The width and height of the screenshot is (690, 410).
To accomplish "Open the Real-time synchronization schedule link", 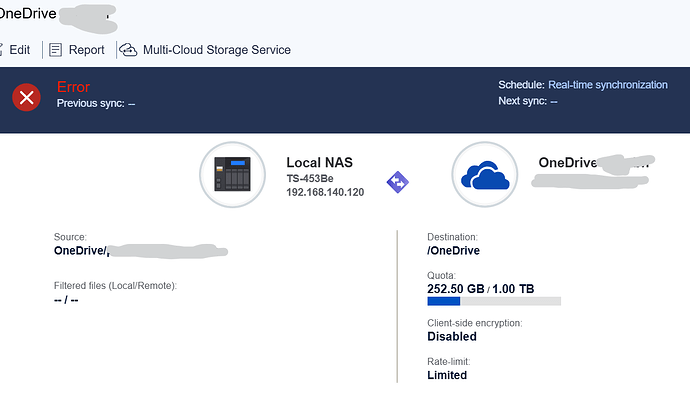I will (608, 85).
